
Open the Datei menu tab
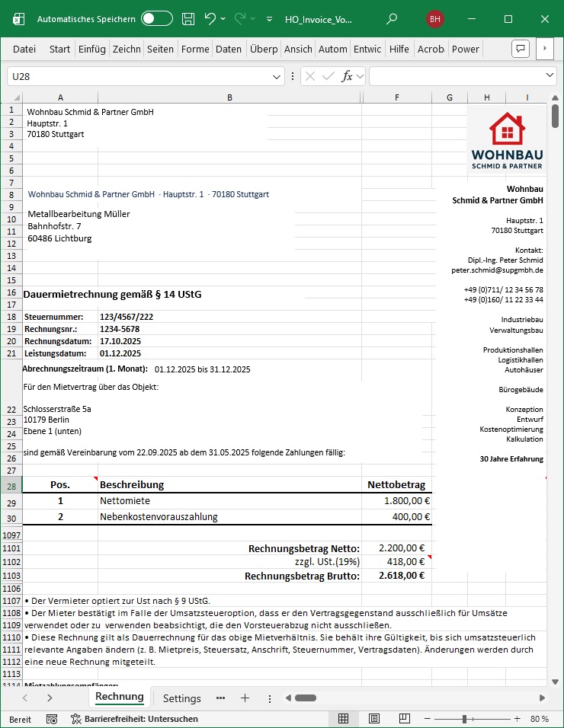(x=24, y=49)
